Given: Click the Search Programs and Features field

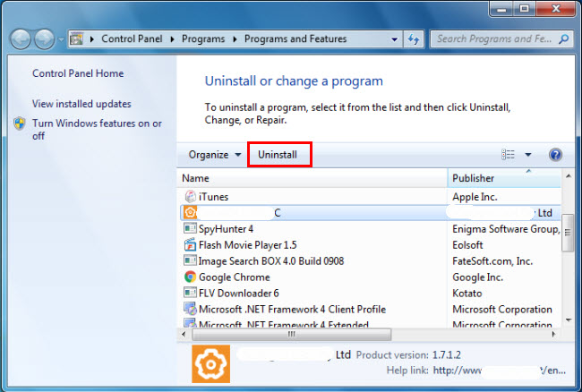Looking at the screenshot, I should point(493,39).
